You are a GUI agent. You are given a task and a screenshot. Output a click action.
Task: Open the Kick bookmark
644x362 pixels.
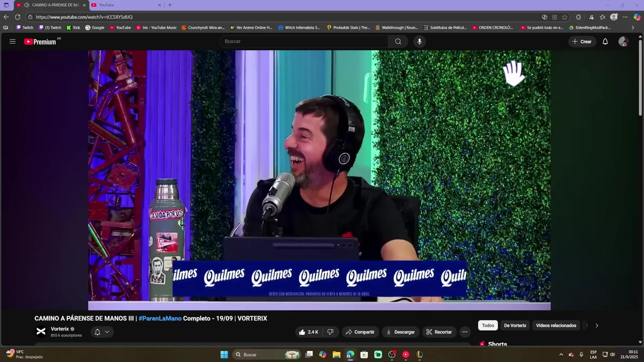coord(73,28)
